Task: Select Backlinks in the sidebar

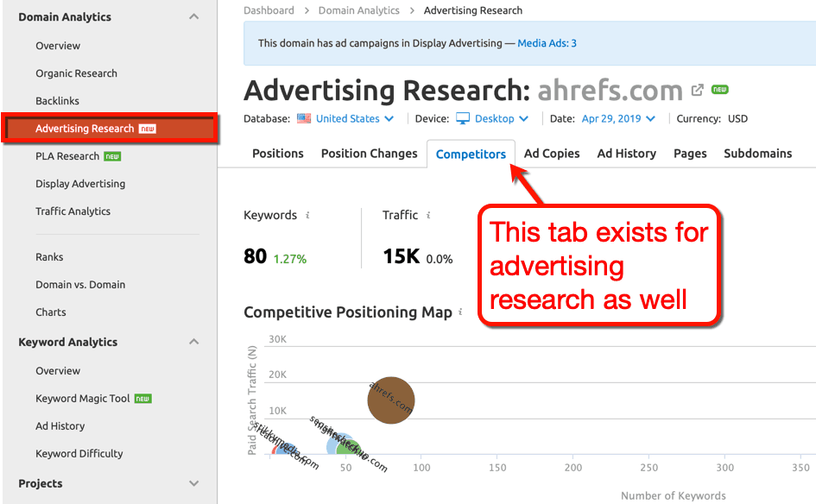Action: click(58, 100)
